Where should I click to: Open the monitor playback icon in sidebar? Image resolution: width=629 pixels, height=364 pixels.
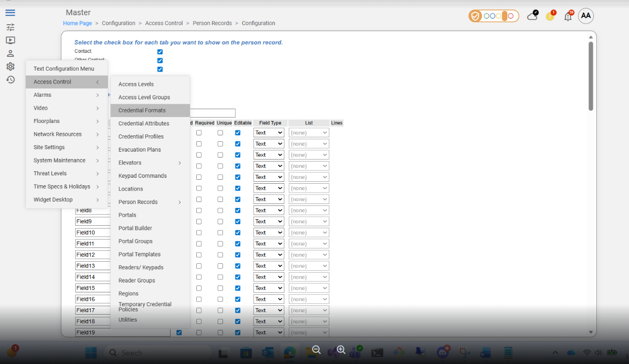[10, 40]
